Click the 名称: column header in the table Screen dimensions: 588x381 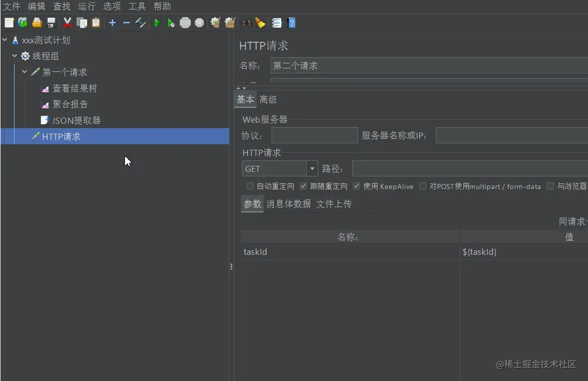click(x=350, y=237)
